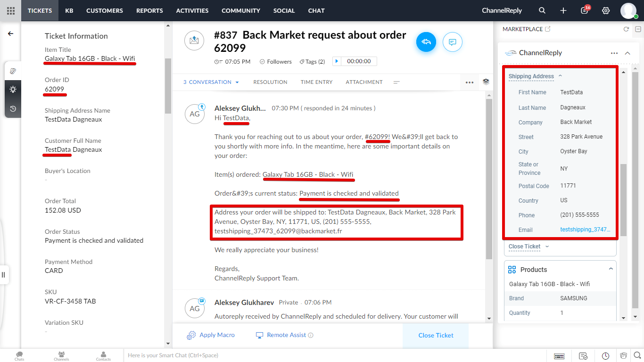Open the CUSTOMERS module
644x362 pixels.
pos(105,10)
